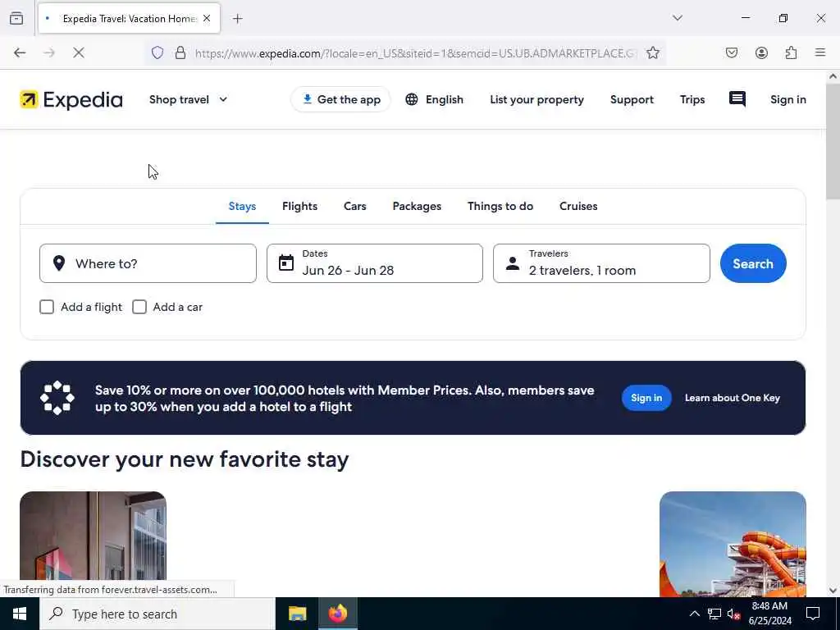Open the Support link

click(x=632, y=99)
